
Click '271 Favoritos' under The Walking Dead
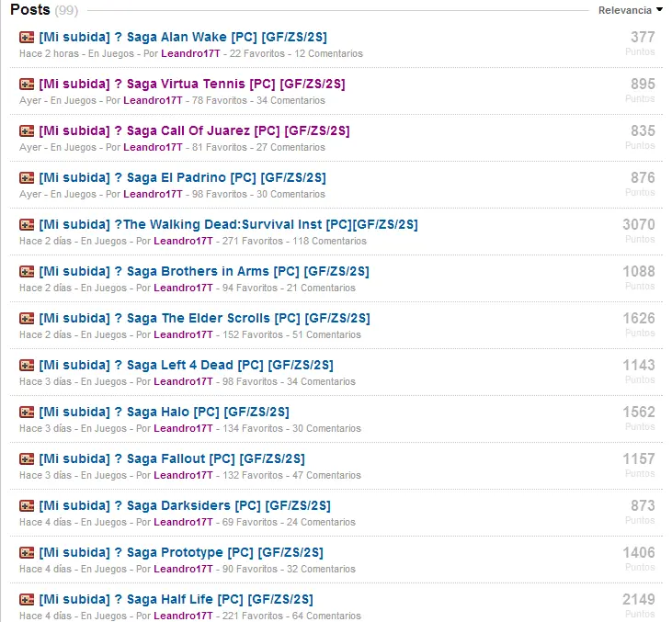(253, 241)
